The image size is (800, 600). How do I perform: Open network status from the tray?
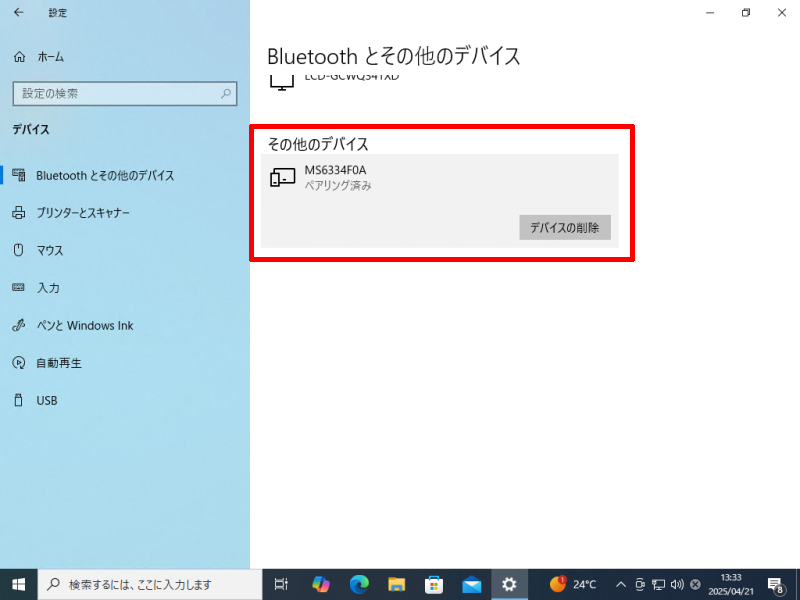point(659,585)
